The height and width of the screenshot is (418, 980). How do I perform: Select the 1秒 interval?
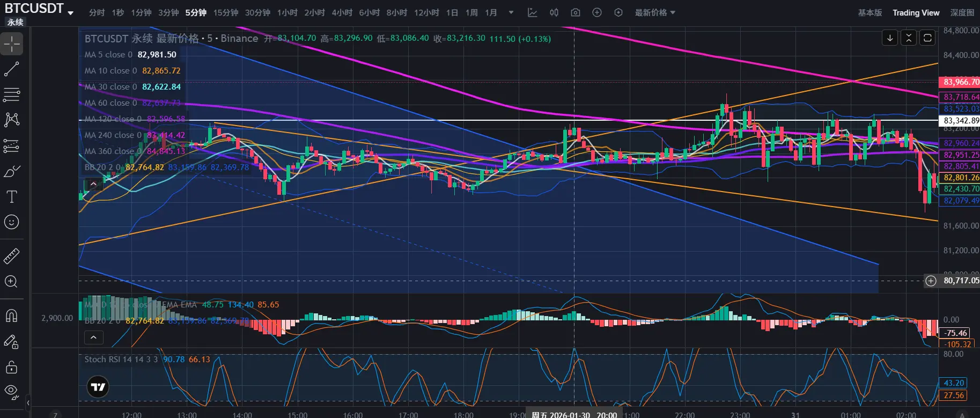(x=118, y=12)
